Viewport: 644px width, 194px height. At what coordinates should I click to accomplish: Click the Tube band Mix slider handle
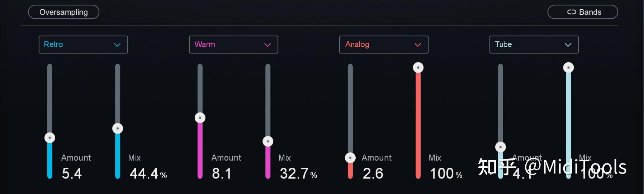point(568,68)
